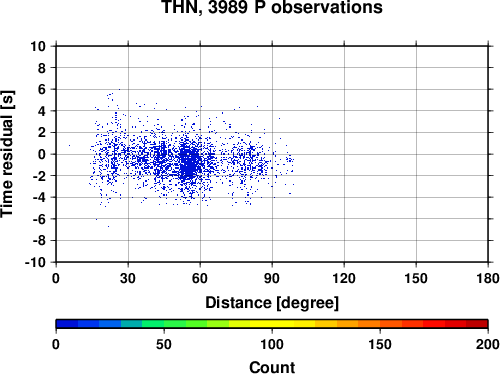Click the plot title 'THN, 3989 P observations'
The width and height of the screenshot is (500, 374).
coord(272,7)
